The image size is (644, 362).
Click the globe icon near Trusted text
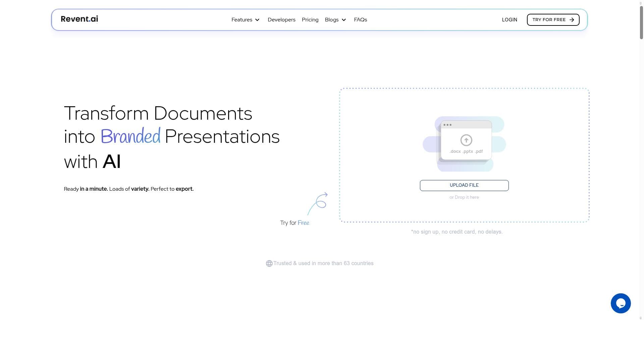tap(269, 263)
